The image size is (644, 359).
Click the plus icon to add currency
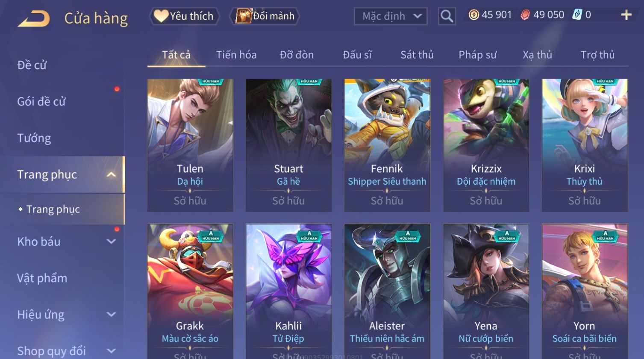tap(626, 15)
